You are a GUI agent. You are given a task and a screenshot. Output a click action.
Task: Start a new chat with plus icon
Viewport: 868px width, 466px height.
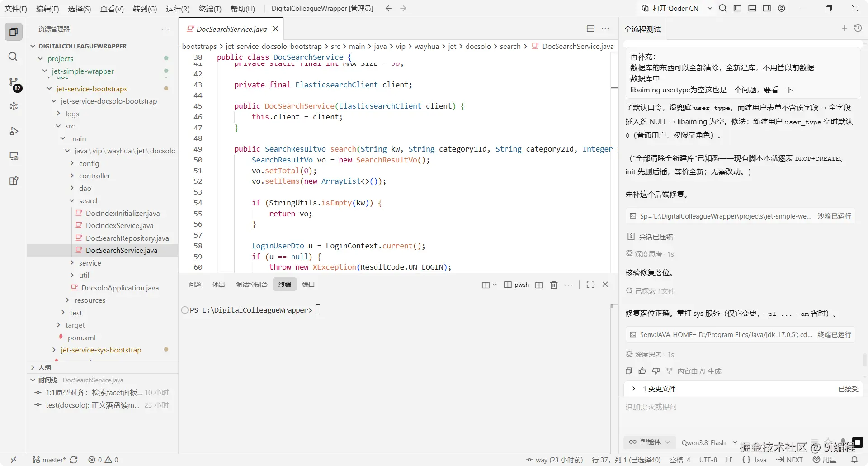[x=844, y=28]
